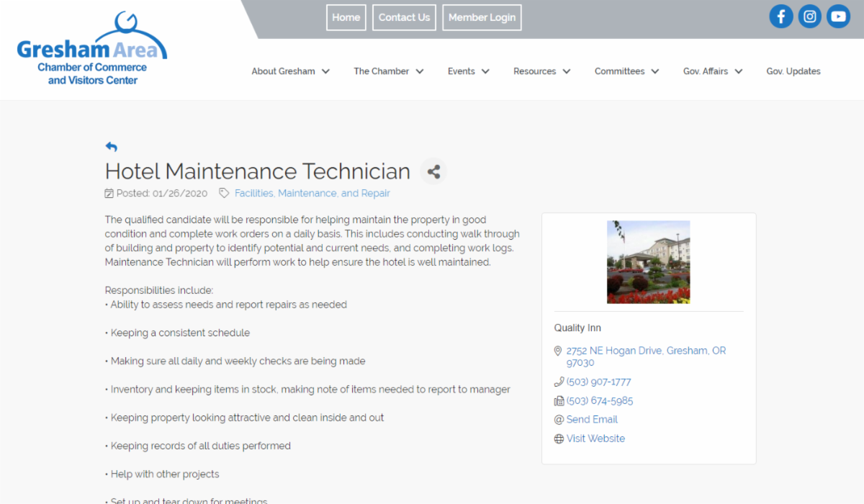864x504 pixels.
Task: Click the Send Email link
Action: (x=592, y=420)
